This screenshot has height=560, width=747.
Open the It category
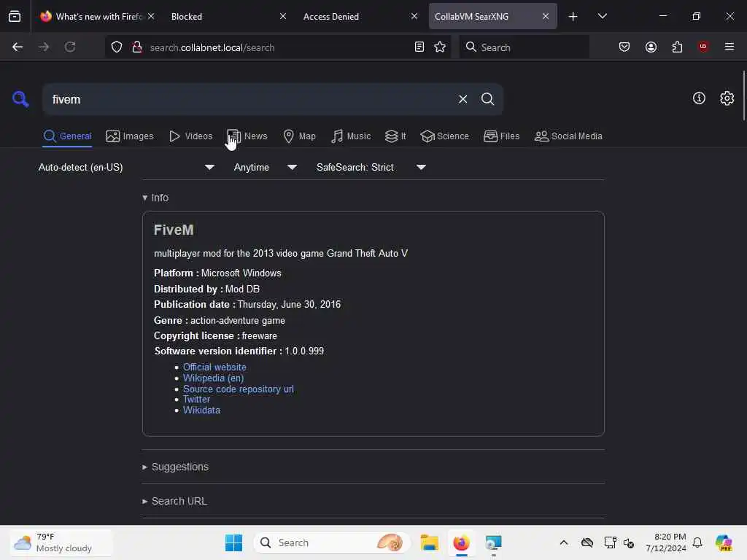[395, 136]
